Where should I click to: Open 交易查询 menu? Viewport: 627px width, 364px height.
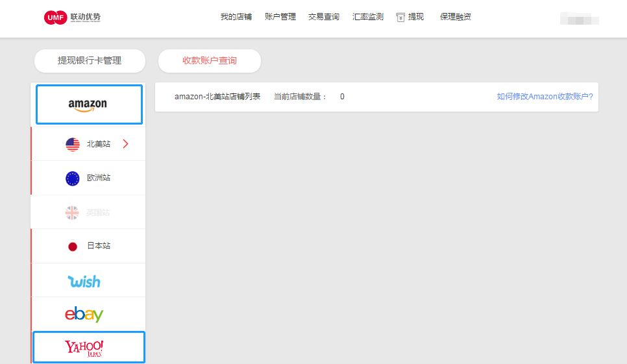point(323,17)
